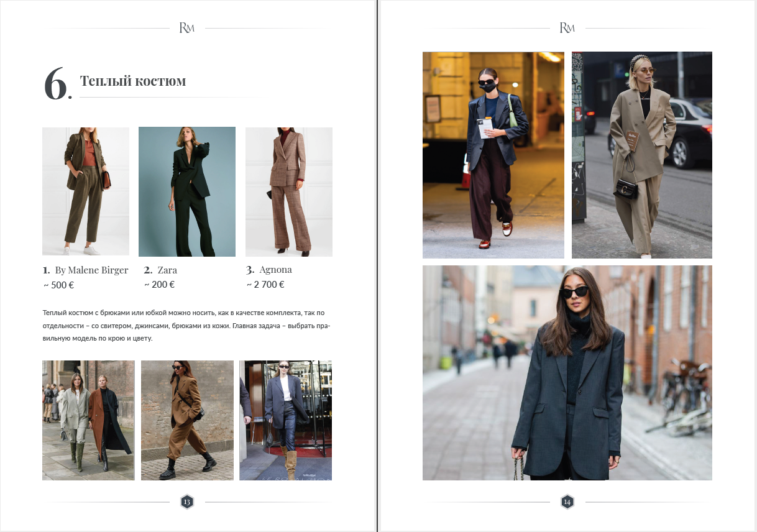Open the By Malene Birger olive suit photo
Image resolution: width=757 pixels, height=532 pixels.
[86, 191]
